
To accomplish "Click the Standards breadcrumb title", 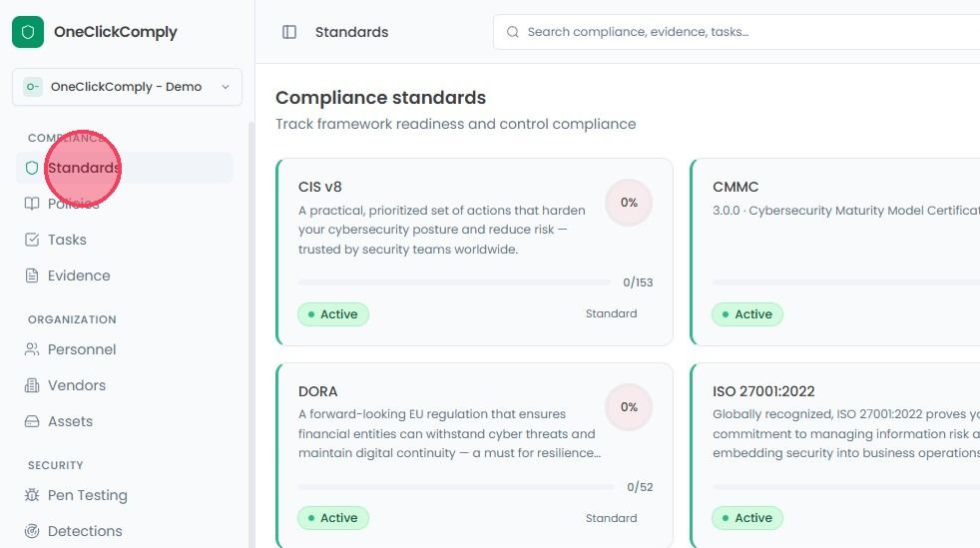I will [x=352, y=32].
